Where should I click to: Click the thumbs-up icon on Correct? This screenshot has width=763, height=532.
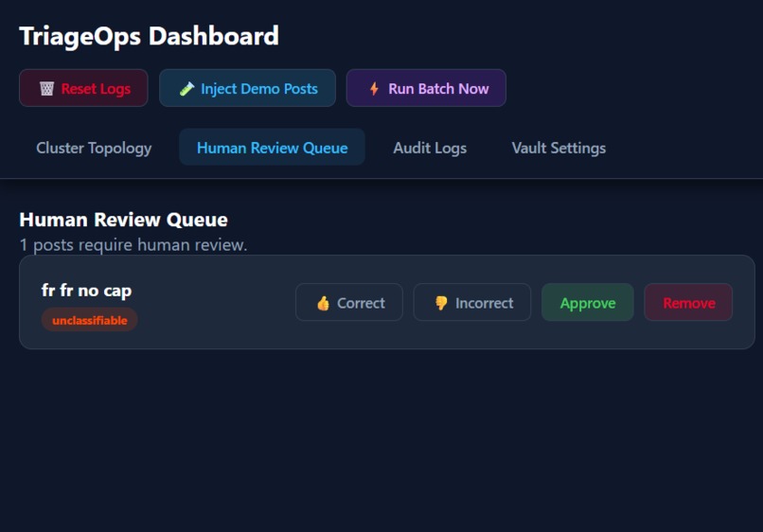(x=323, y=303)
